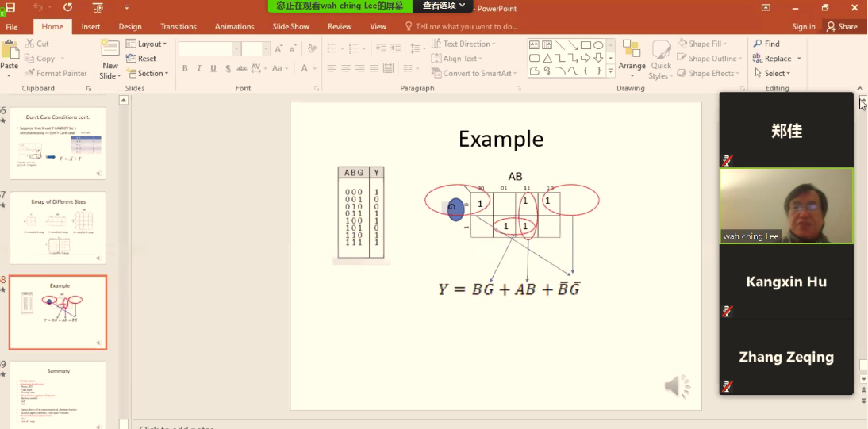Click the Paste clipboard icon
The image size is (868, 429).
coord(10,54)
